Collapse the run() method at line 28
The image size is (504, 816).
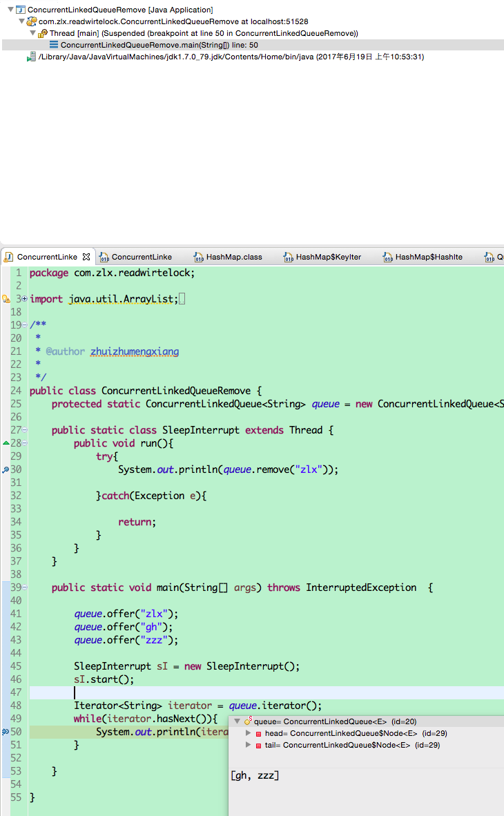[24, 443]
